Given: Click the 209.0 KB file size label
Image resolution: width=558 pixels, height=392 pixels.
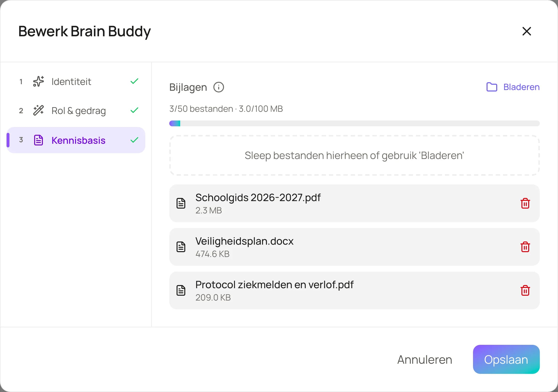Looking at the screenshot, I should pyautogui.click(x=213, y=297).
